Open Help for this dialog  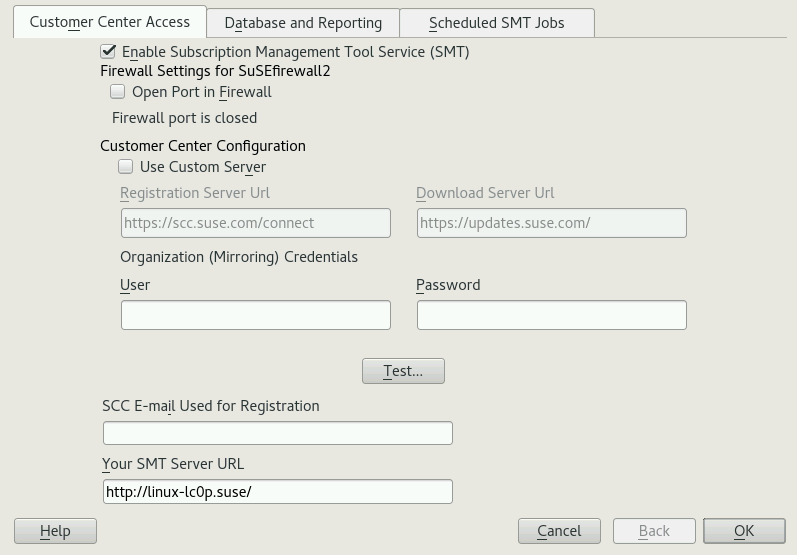55,531
